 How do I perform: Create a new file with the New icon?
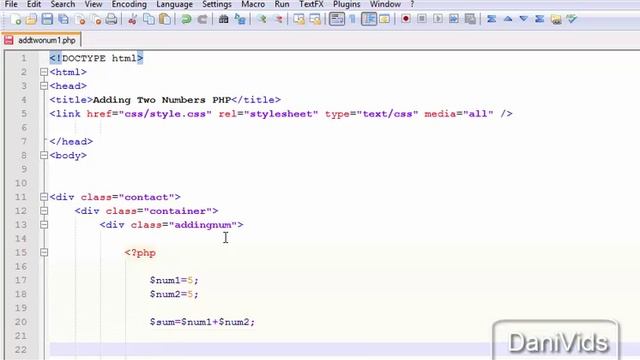click(x=16, y=19)
